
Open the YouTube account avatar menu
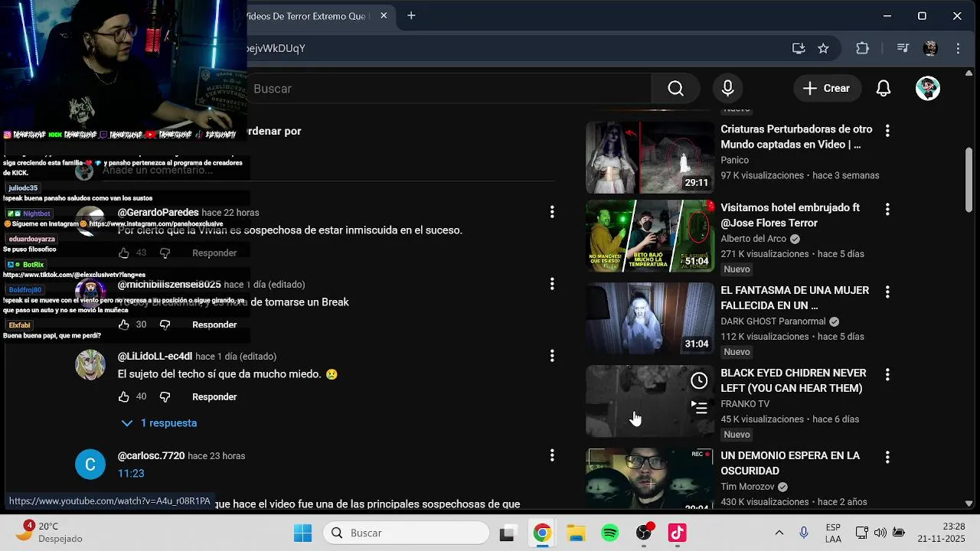(928, 89)
